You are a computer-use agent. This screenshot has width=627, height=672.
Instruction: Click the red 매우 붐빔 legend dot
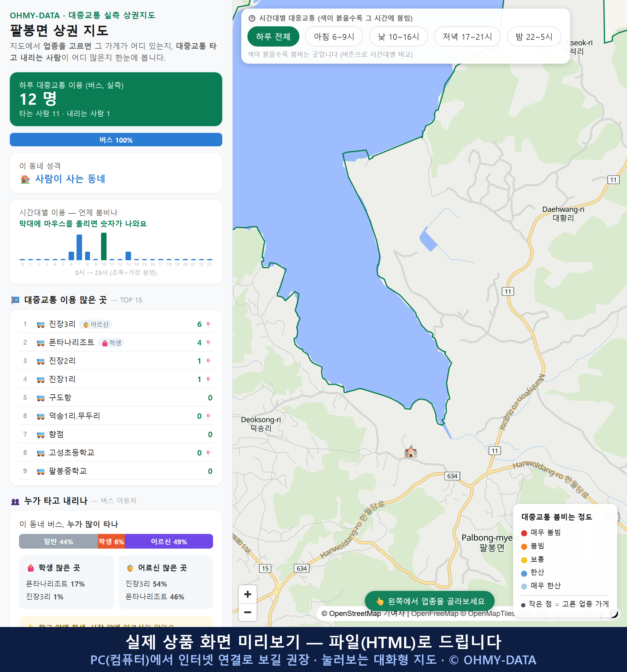pos(524,533)
